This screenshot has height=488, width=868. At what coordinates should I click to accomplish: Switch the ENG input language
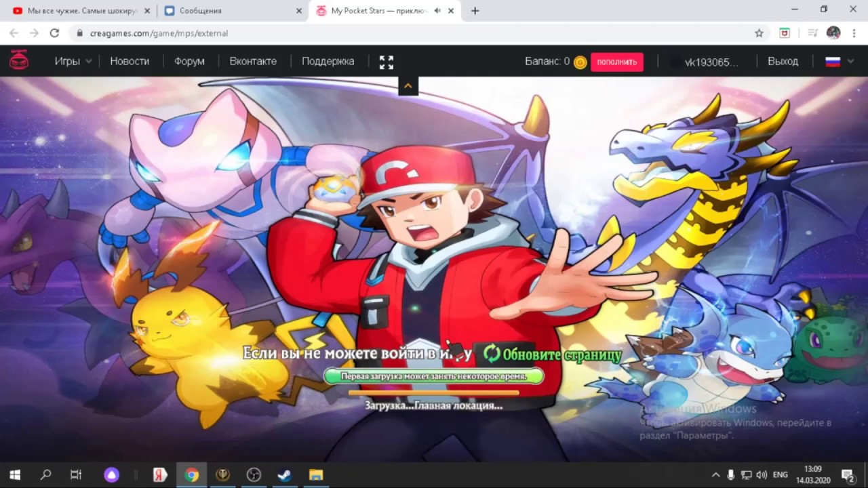click(780, 475)
